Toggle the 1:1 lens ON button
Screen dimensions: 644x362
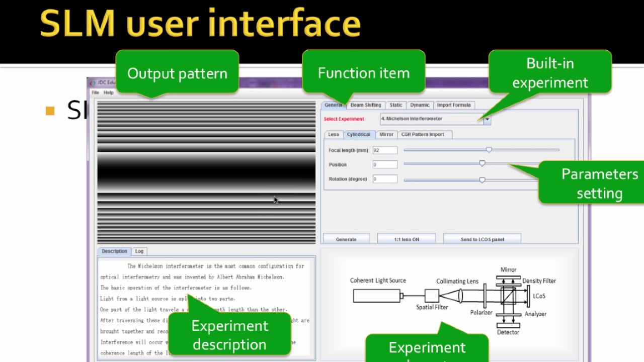pos(407,239)
